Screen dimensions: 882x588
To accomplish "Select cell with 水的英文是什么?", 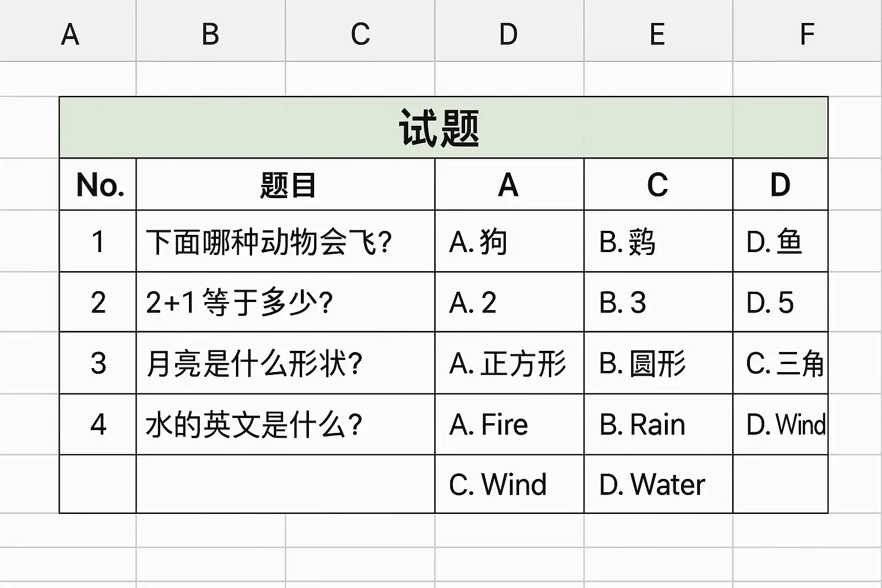I will point(285,424).
